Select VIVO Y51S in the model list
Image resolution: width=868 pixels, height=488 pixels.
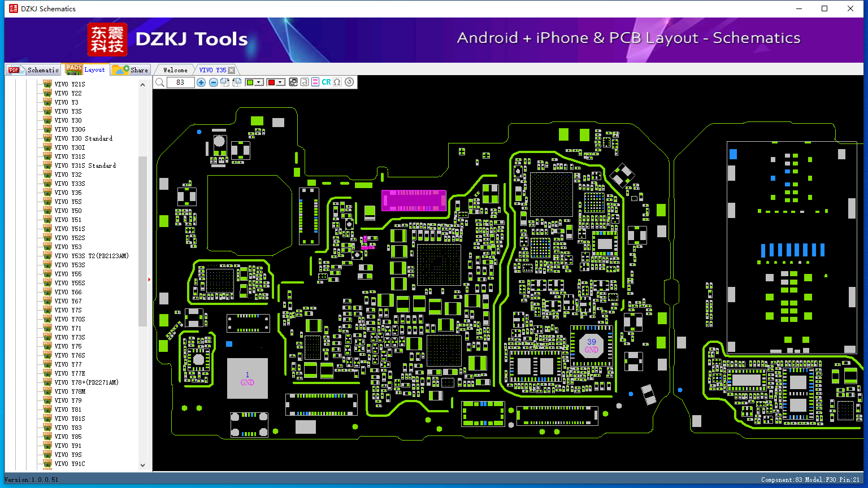point(70,229)
